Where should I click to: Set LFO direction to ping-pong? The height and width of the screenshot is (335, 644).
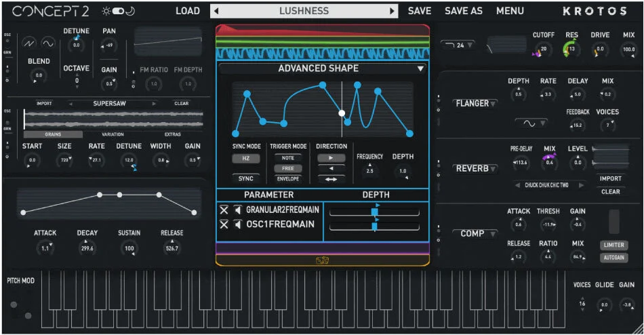(331, 179)
